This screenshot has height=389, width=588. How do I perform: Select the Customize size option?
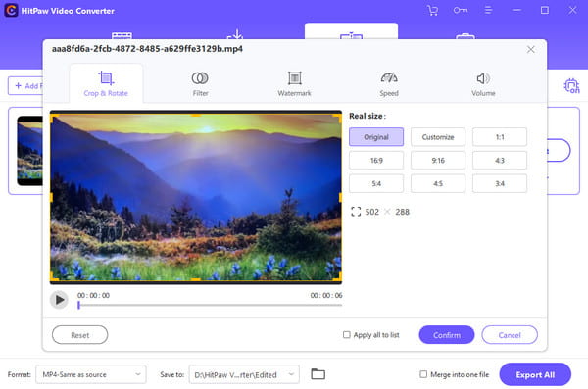438,137
